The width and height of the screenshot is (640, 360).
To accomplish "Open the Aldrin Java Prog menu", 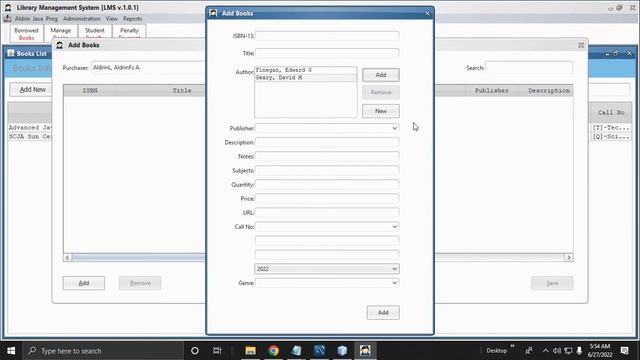I will pos(36,19).
